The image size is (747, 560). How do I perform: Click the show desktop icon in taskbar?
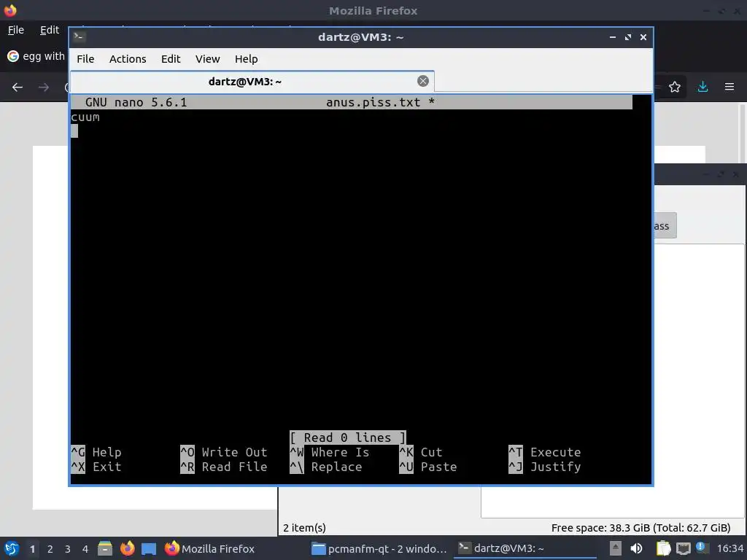tap(149, 549)
